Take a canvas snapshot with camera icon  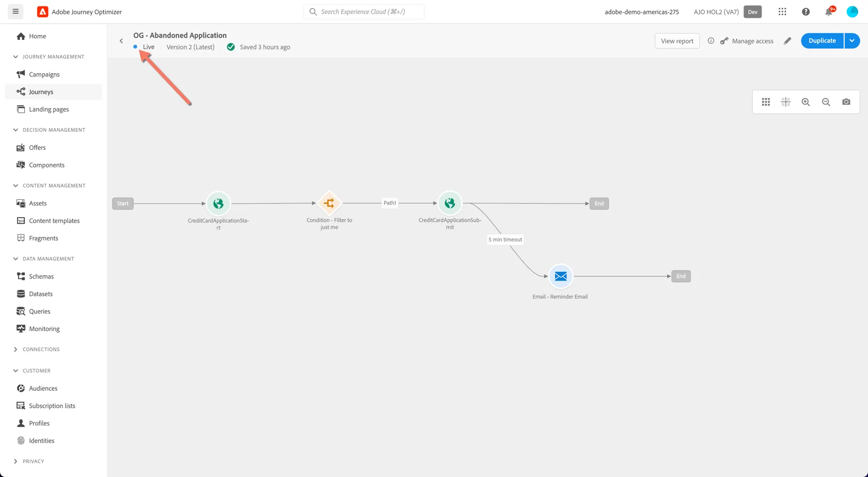[846, 102]
